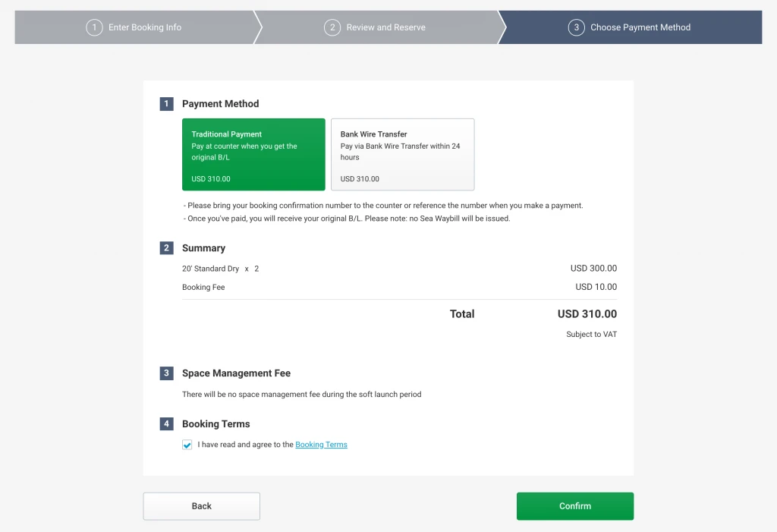Click the number 4 badge beside Booking Terms heading
Image resolution: width=777 pixels, height=532 pixels.
(x=166, y=424)
